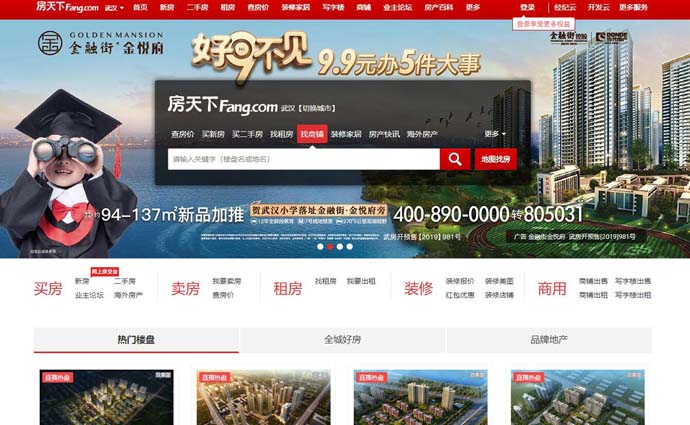
Task: Open 开发云 in the top bar
Action: tap(598, 7)
